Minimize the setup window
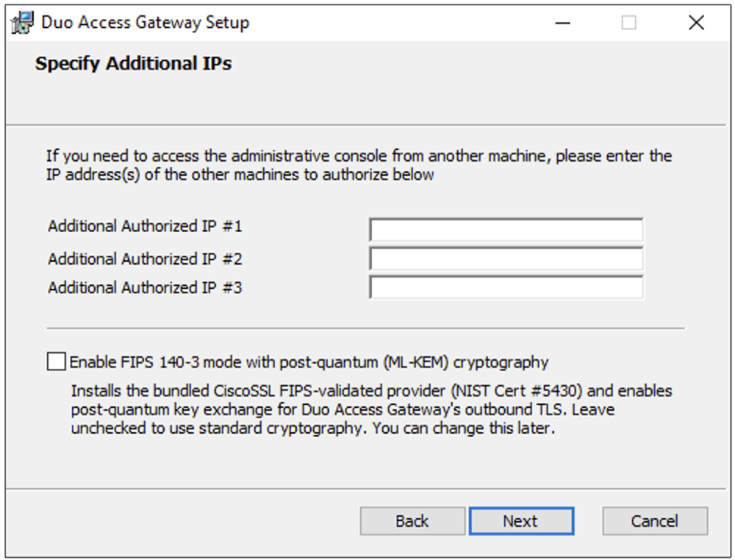Viewport: 735px width, 560px height. point(562,23)
